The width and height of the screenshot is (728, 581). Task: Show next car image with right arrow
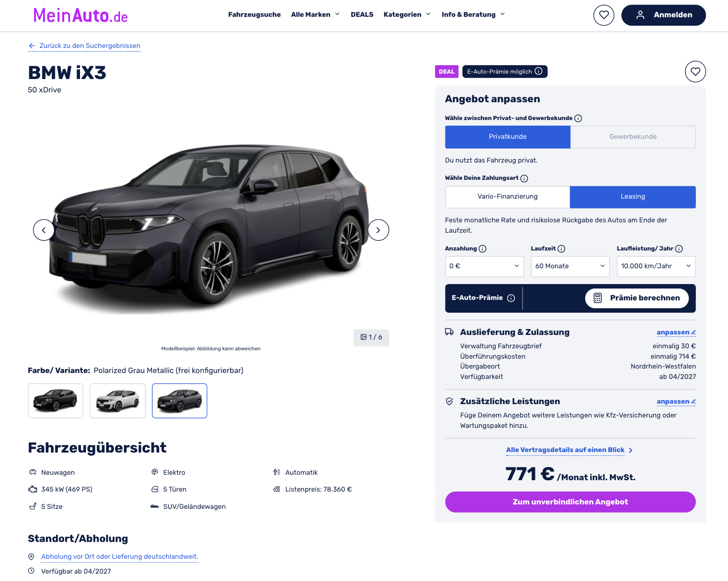[378, 230]
